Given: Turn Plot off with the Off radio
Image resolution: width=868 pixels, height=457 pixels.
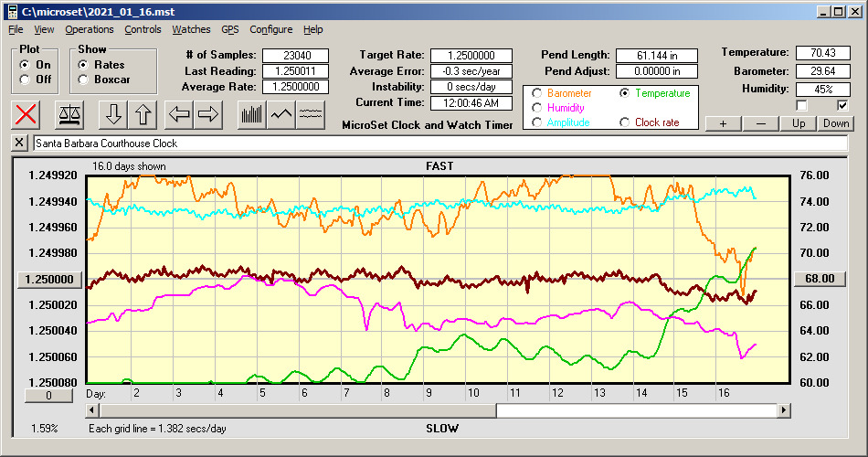Looking at the screenshot, I should pyautogui.click(x=25, y=80).
